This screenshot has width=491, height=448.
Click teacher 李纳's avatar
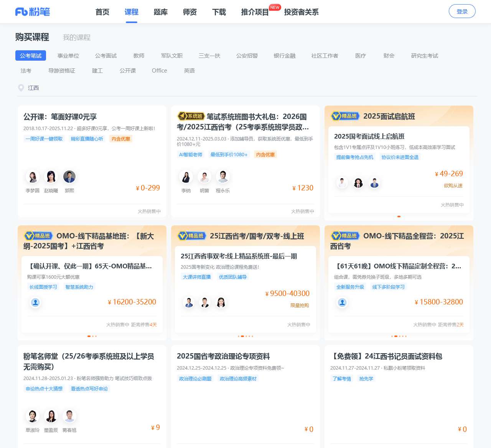coord(186,177)
